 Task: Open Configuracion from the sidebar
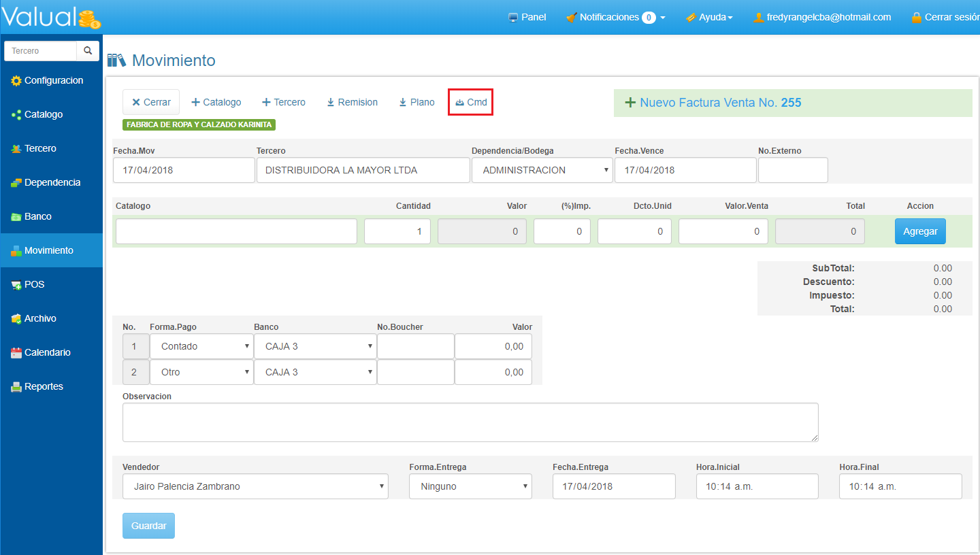(x=53, y=80)
